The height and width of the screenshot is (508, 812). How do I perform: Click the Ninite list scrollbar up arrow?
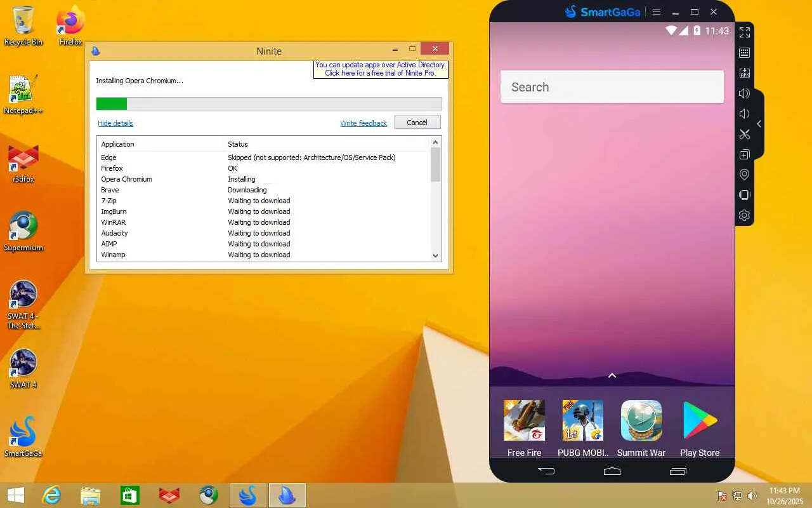[435, 142]
